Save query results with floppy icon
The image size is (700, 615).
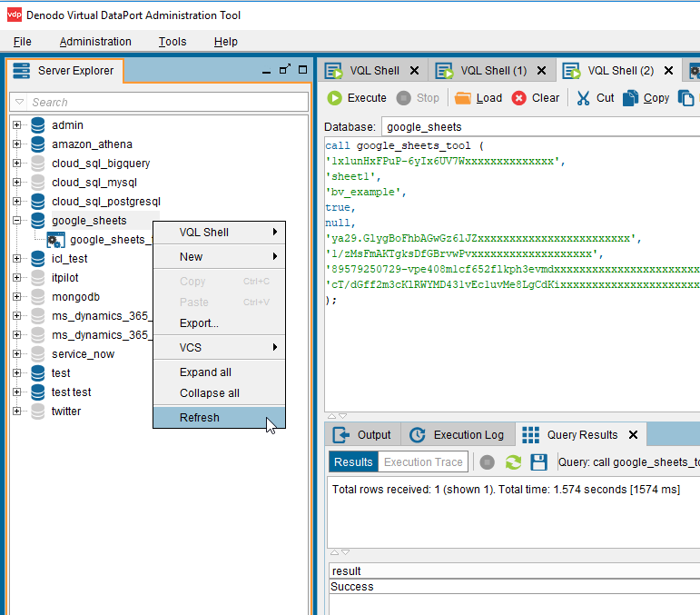pyautogui.click(x=538, y=462)
